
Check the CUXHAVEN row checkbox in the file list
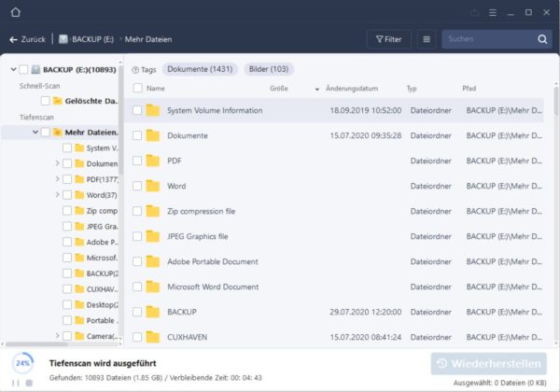pyautogui.click(x=137, y=337)
